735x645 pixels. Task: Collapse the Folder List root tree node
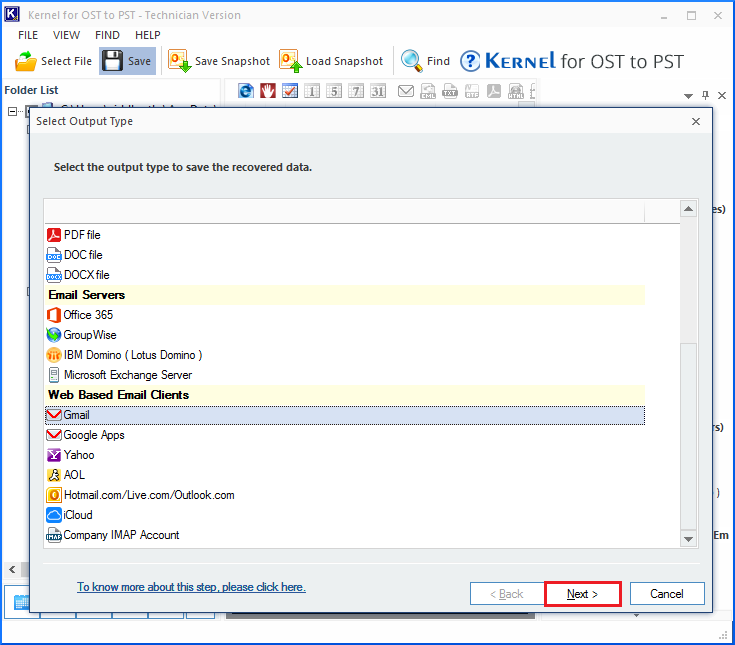pos(13,111)
